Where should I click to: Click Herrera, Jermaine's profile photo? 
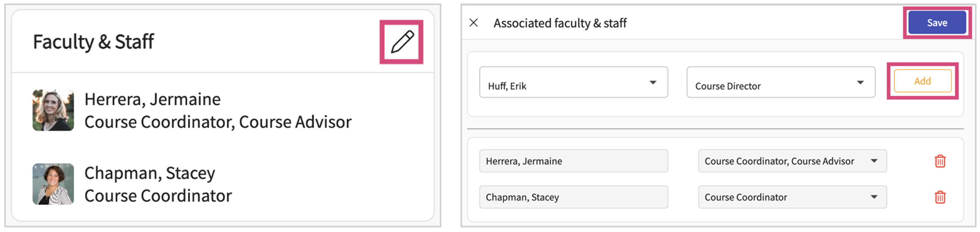(53, 110)
